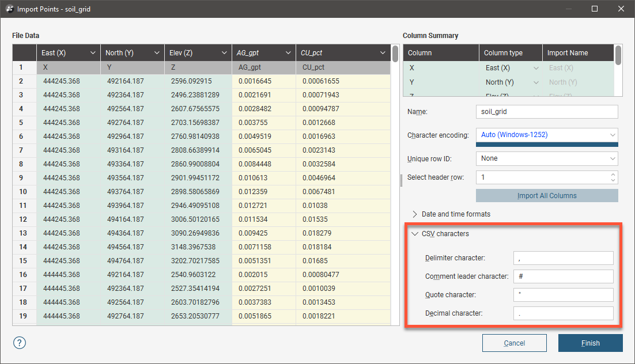
Task: Edit the Name text field
Action: 547,112
